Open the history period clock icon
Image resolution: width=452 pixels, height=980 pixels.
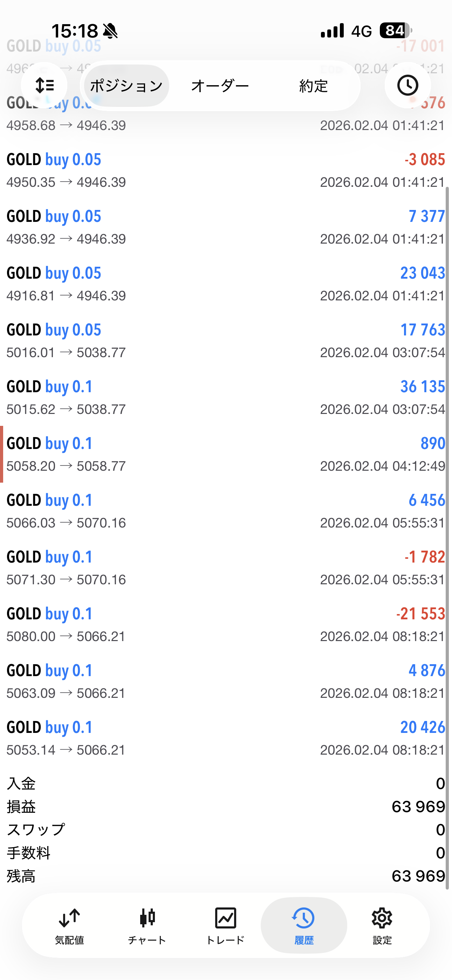pos(408,85)
